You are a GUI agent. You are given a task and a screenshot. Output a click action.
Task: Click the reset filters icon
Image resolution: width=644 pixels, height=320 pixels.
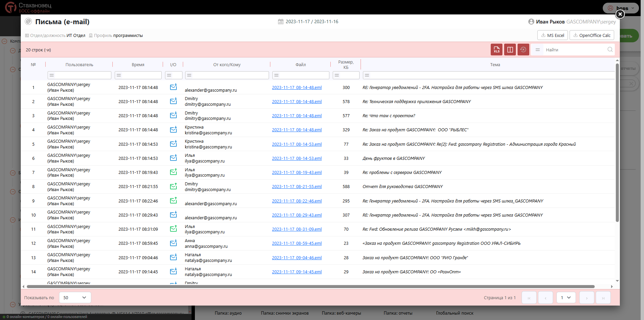pos(523,50)
